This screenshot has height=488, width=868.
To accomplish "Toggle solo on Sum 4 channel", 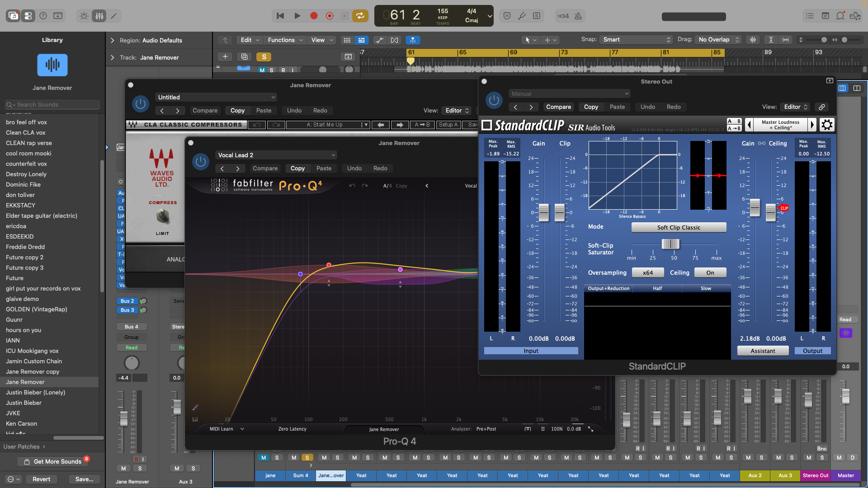I will click(x=307, y=458).
